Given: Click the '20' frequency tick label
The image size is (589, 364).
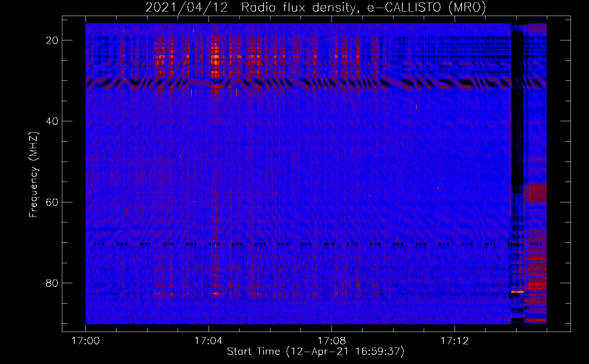Looking at the screenshot, I should click(x=52, y=40).
